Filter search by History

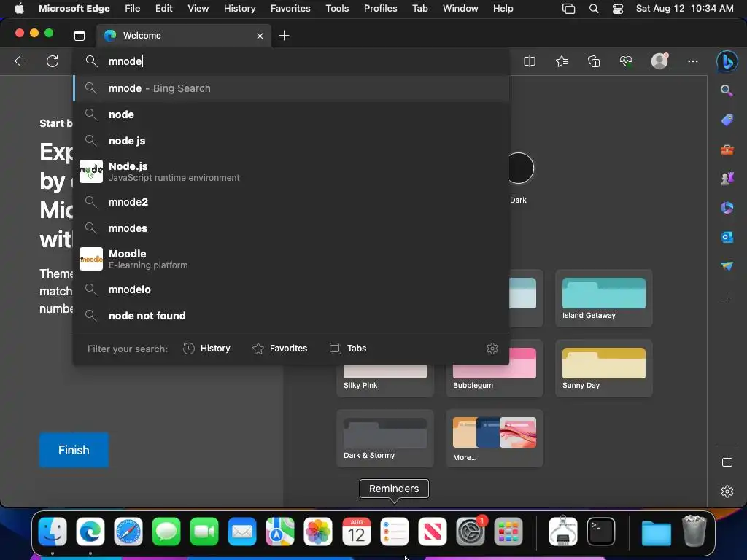coord(206,349)
